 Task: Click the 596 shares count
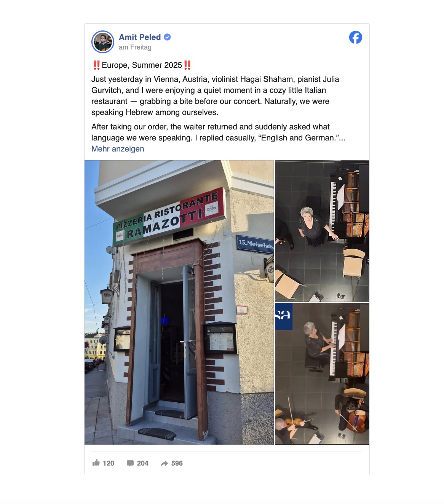click(x=177, y=463)
